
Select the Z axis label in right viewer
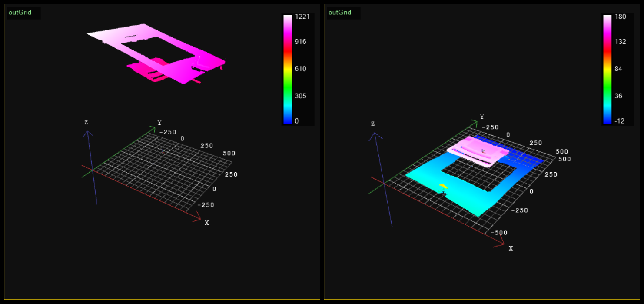click(373, 124)
